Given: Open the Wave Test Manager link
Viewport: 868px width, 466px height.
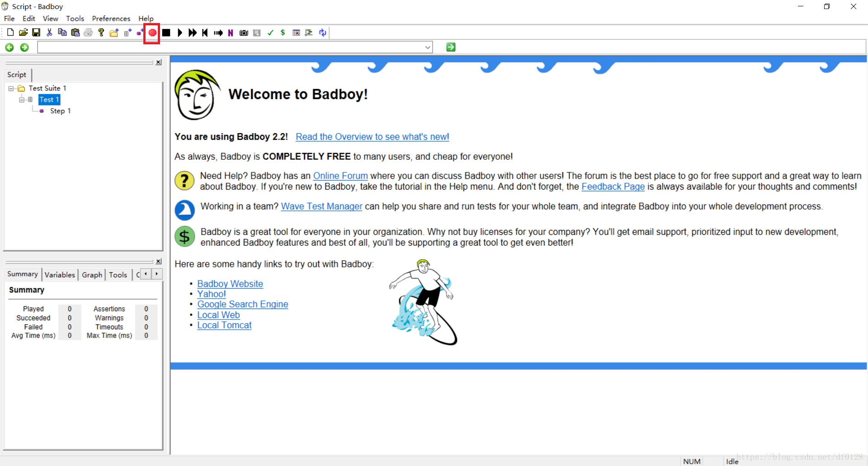Looking at the screenshot, I should click(321, 206).
